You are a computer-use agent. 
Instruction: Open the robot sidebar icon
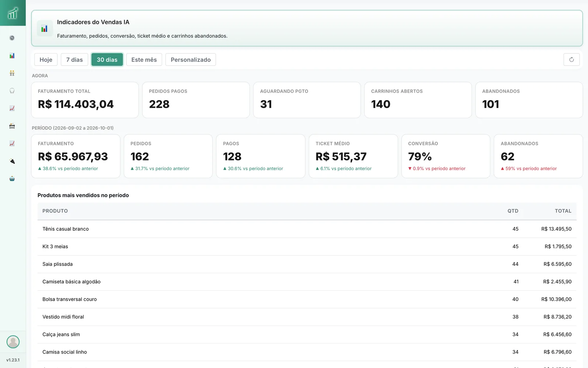12,178
